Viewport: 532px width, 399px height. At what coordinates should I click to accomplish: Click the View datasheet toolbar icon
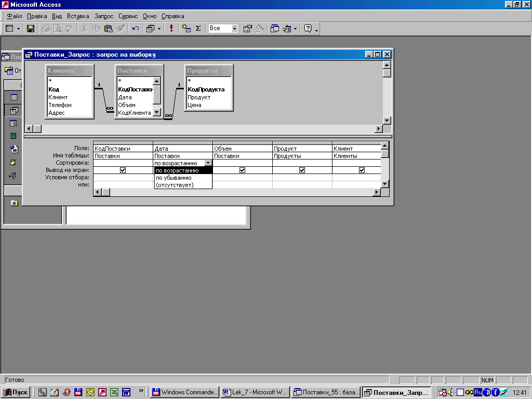pos(10,29)
